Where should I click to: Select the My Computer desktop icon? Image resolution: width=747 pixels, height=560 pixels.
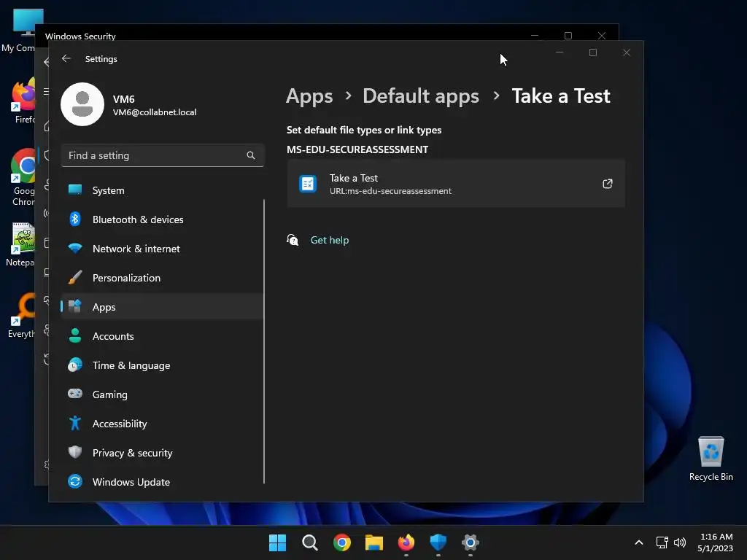pos(19,31)
